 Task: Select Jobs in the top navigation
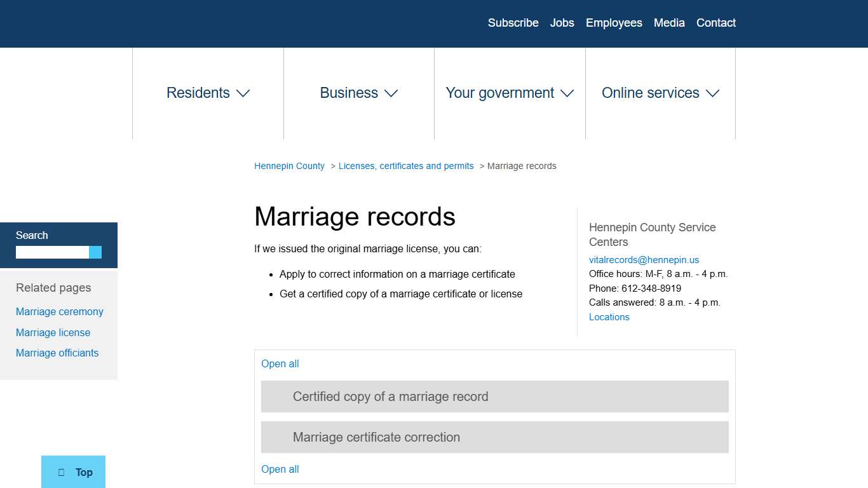coord(562,23)
